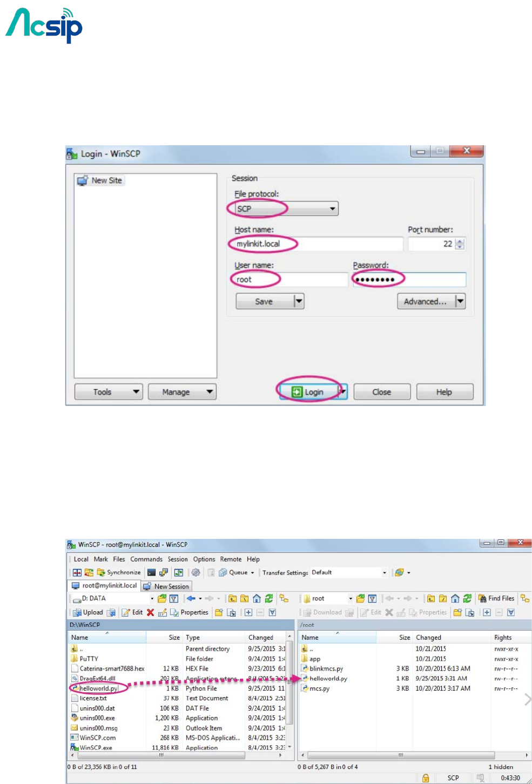Switch to the root@mylinkit.local session tab
Viewport: 532px width, 784px height.
pos(104,585)
